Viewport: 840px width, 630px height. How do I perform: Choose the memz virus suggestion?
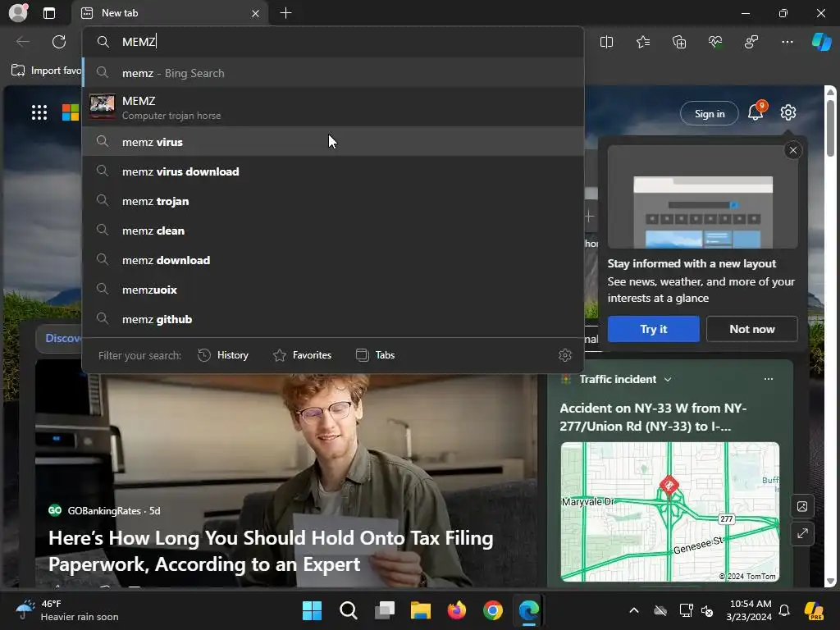click(x=333, y=142)
